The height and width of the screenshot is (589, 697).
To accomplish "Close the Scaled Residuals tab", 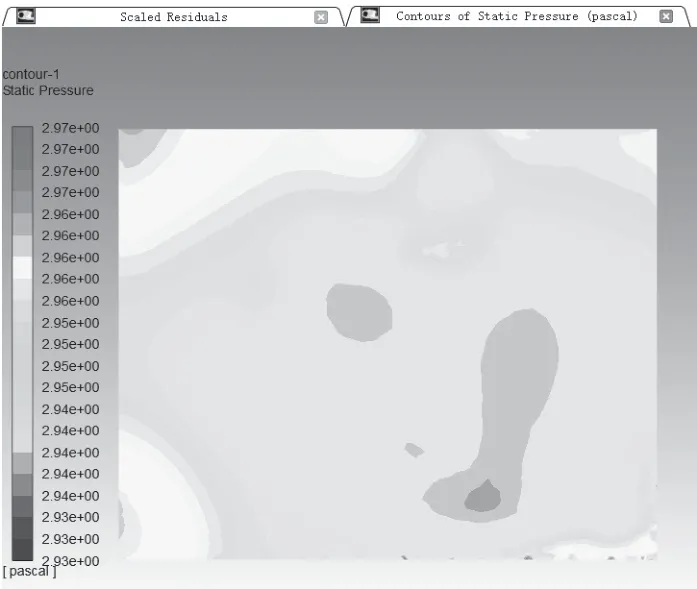I will (321, 17).
